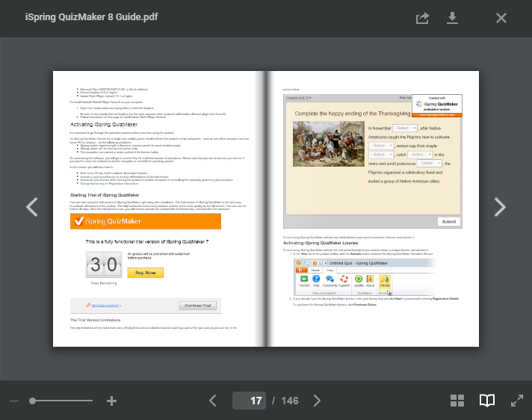Click the total page count 146

pos(290,401)
